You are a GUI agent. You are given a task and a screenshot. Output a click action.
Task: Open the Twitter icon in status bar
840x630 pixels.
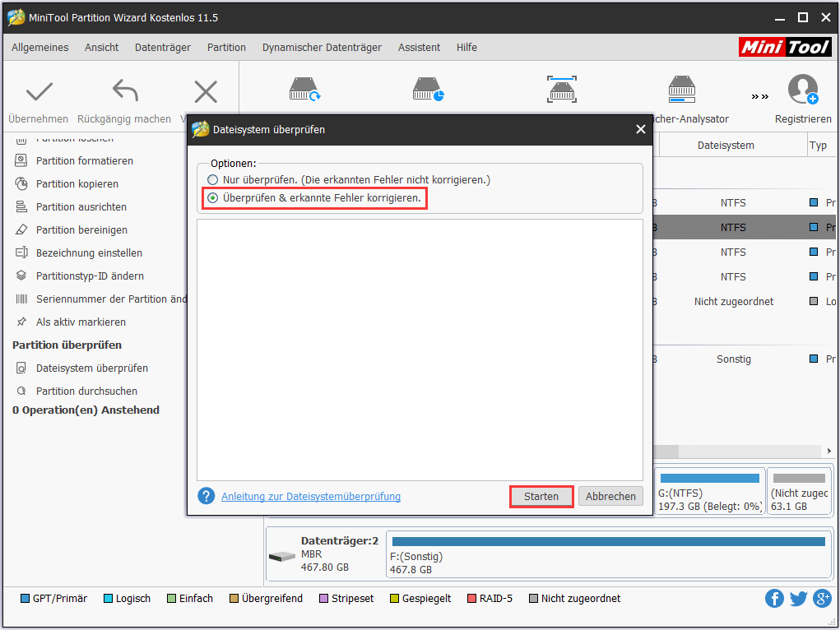point(798,598)
